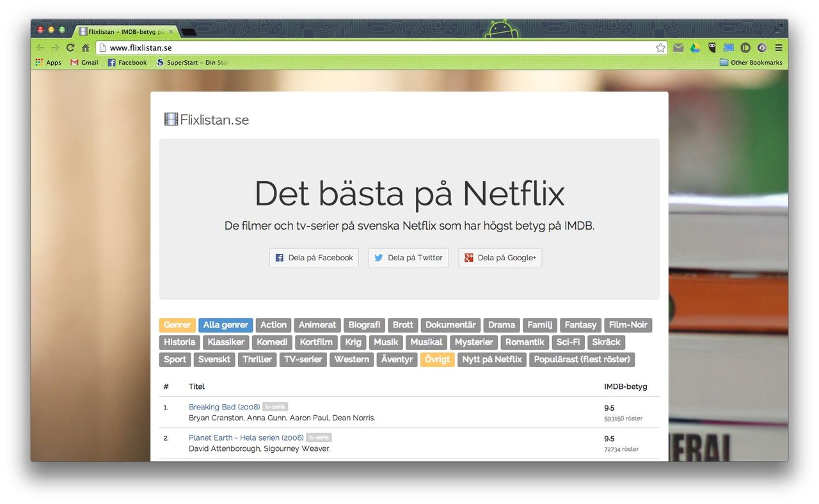Close the Flixlistan browser tab

pos(171,31)
